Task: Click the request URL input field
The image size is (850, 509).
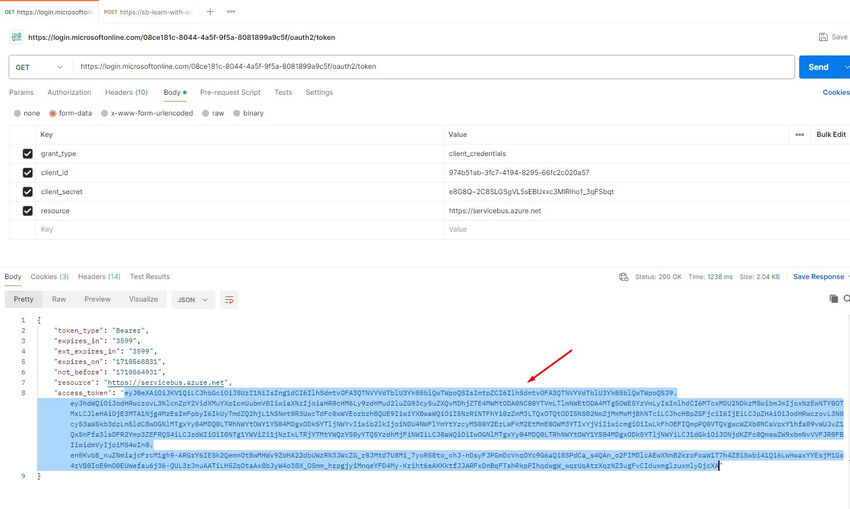Action: coord(430,67)
